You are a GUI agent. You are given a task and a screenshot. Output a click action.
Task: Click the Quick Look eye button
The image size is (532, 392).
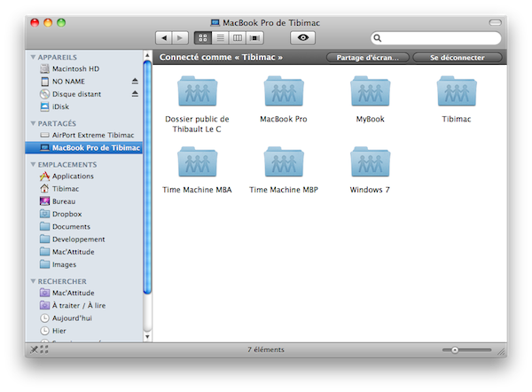pos(303,37)
